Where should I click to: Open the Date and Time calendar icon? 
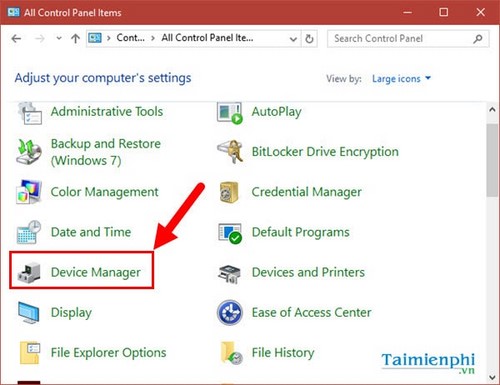(29, 232)
